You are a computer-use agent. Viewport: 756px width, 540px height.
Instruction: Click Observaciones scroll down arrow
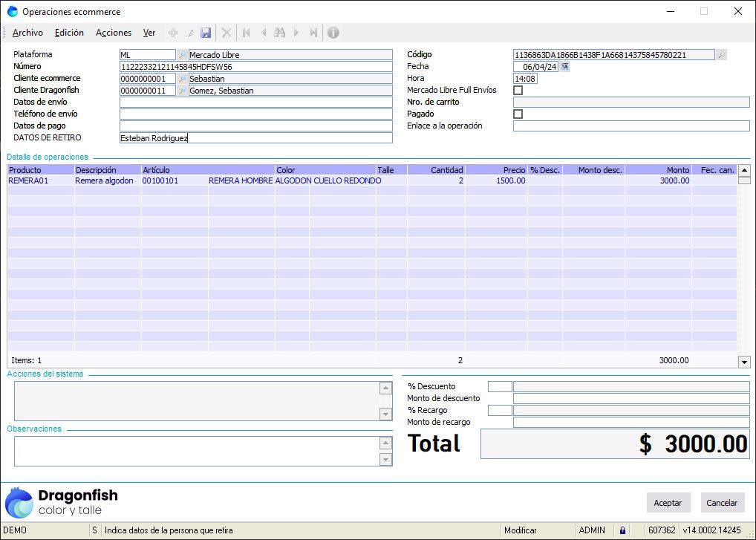pos(385,460)
